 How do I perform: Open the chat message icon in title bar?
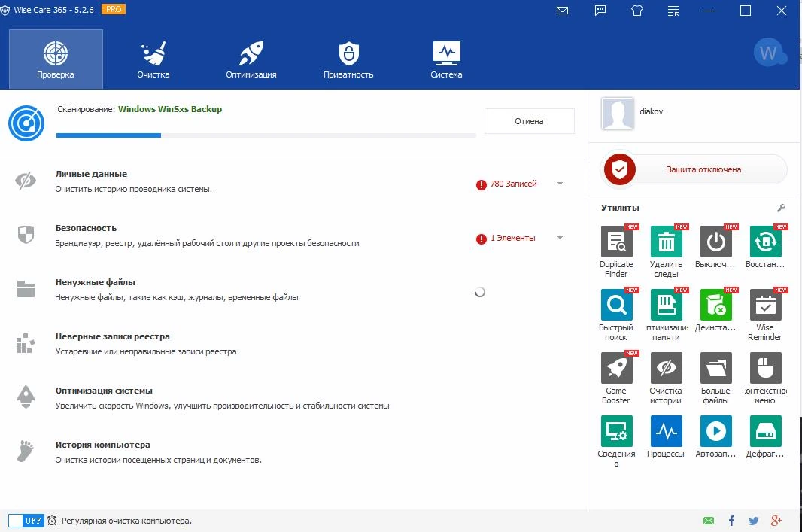pyautogui.click(x=600, y=11)
